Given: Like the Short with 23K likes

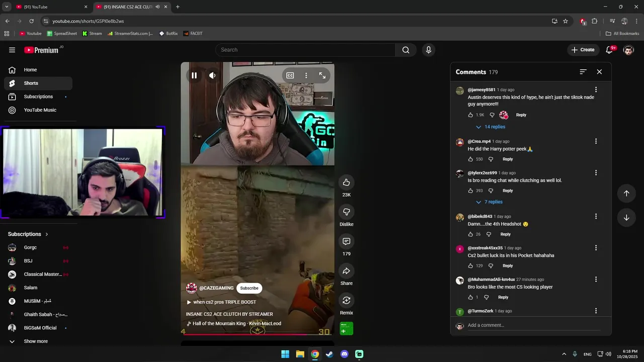Looking at the screenshot, I should pyautogui.click(x=346, y=182).
